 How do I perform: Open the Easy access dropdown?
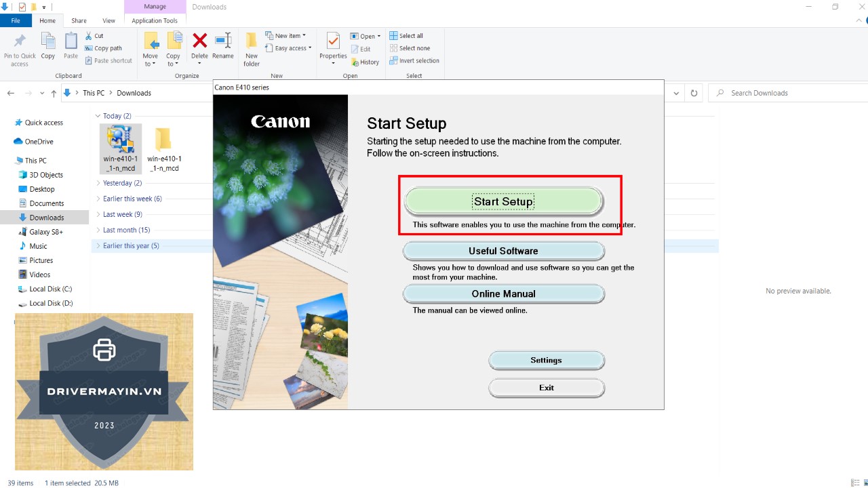(294, 48)
